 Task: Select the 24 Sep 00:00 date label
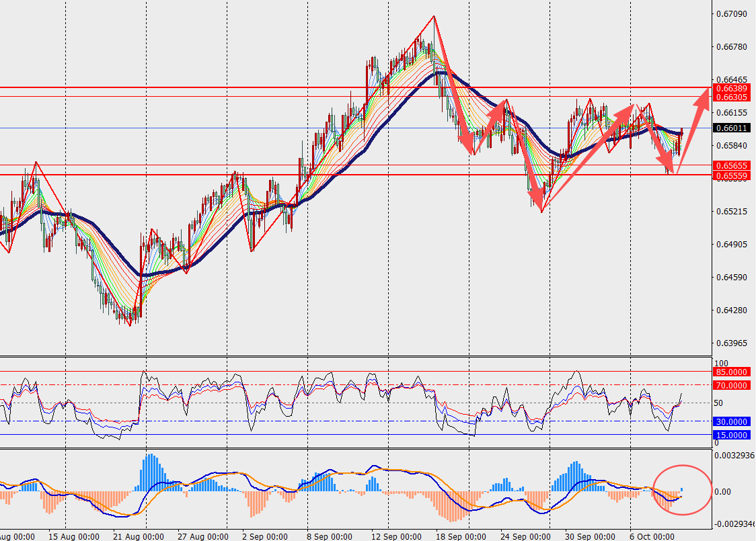(x=525, y=536)
